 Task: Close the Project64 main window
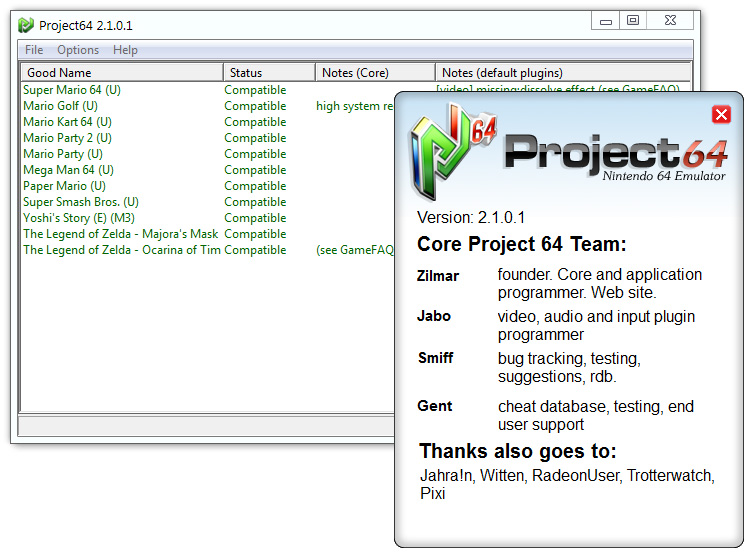click(670, 21)
